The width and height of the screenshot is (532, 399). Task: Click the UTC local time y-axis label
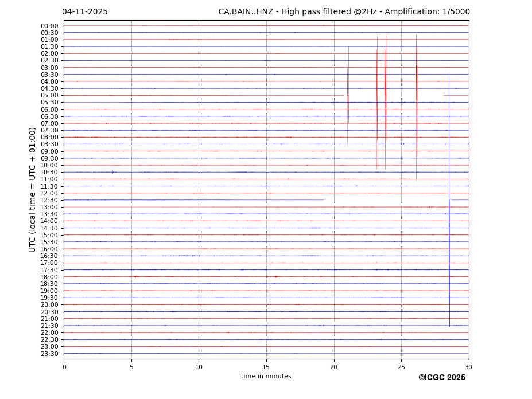click(33, 189)
